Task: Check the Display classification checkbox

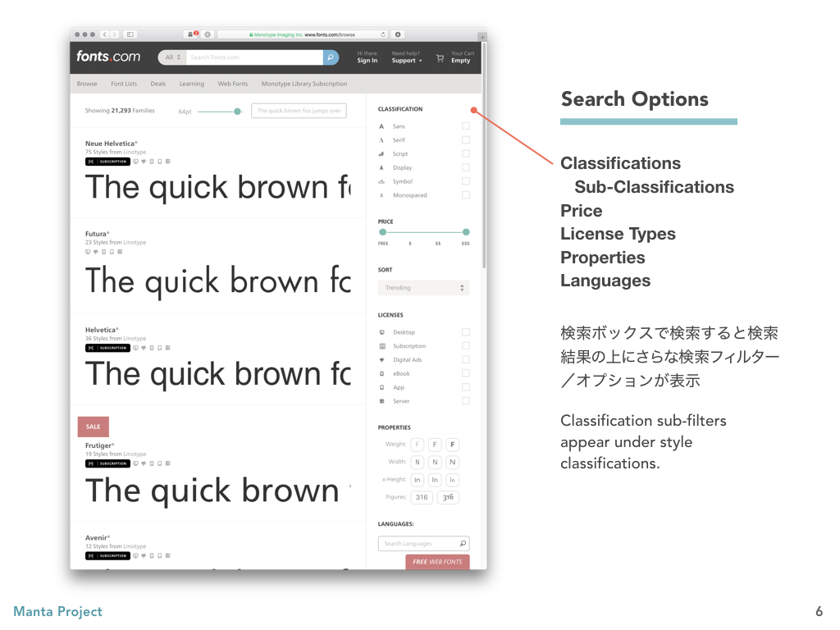Action: click(x=466, y=167)
